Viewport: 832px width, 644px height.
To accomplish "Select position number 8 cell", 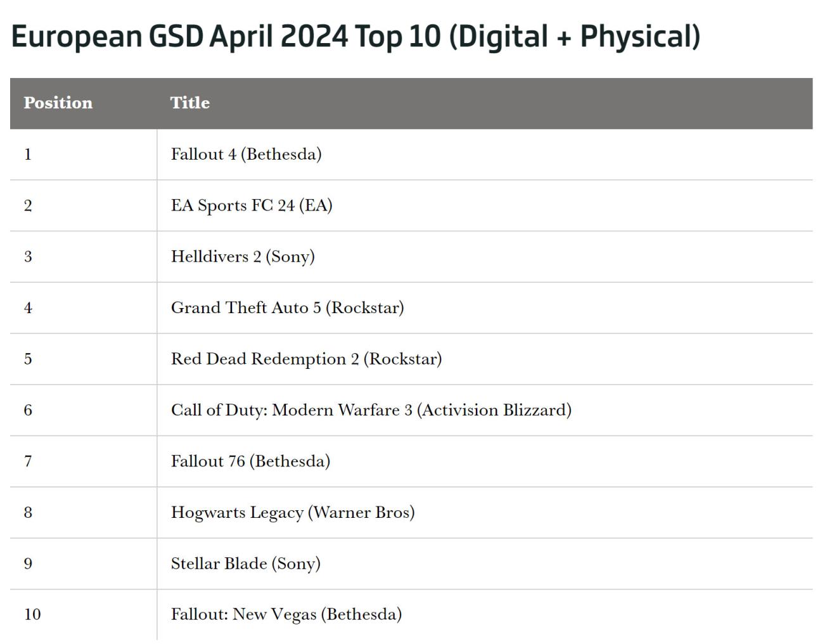I will tap(28, 512).
